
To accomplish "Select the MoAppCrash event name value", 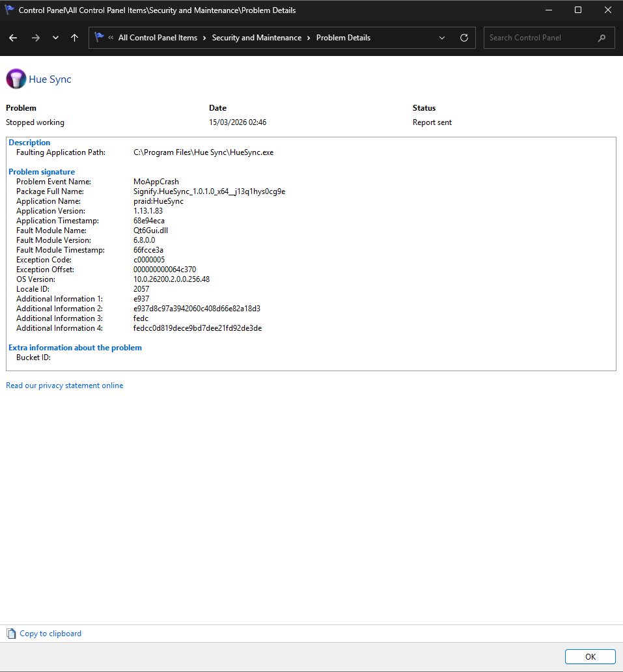I will pos(156,181).
